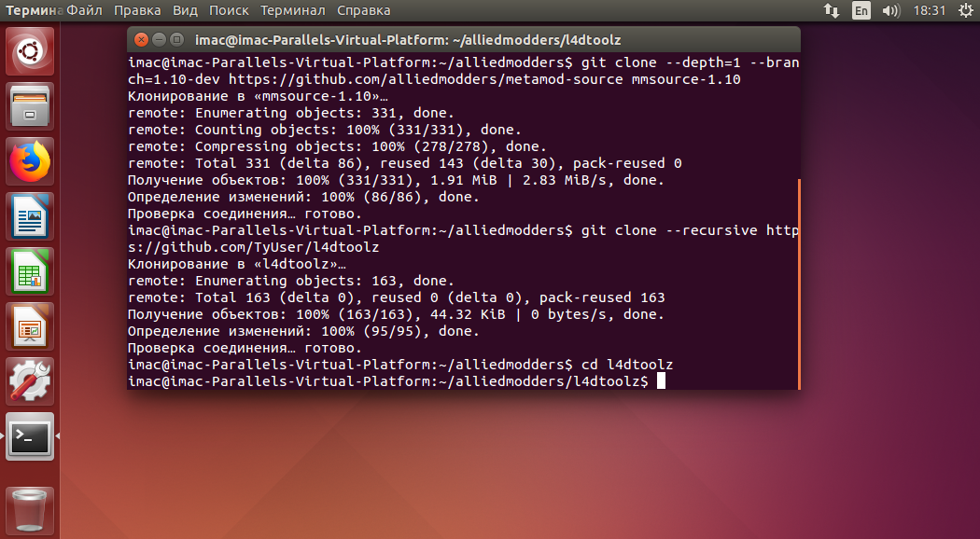Launch LibreOffice Calc spreadsheet

29,271
